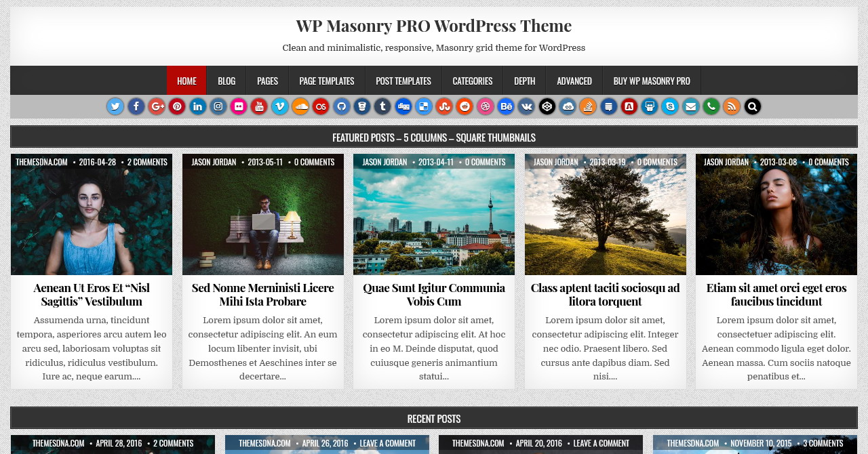Open post "Aenean Ut Eros Et Nisl Sagittis Vestibulum"
The width and height of the screenshot is (868, 454).
click(92, 294)
